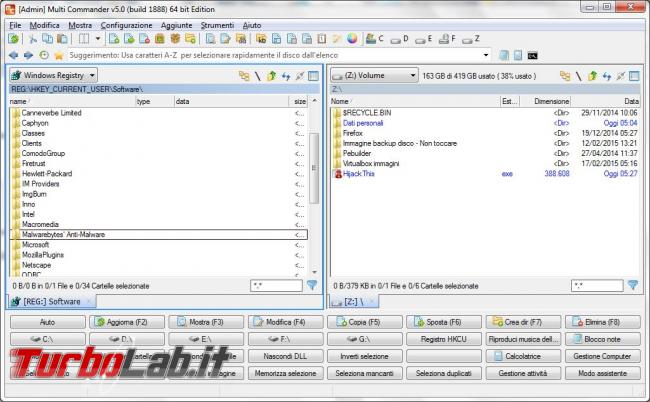
Task: Click the Modo assistente button
Action: [x=602, y=373]
